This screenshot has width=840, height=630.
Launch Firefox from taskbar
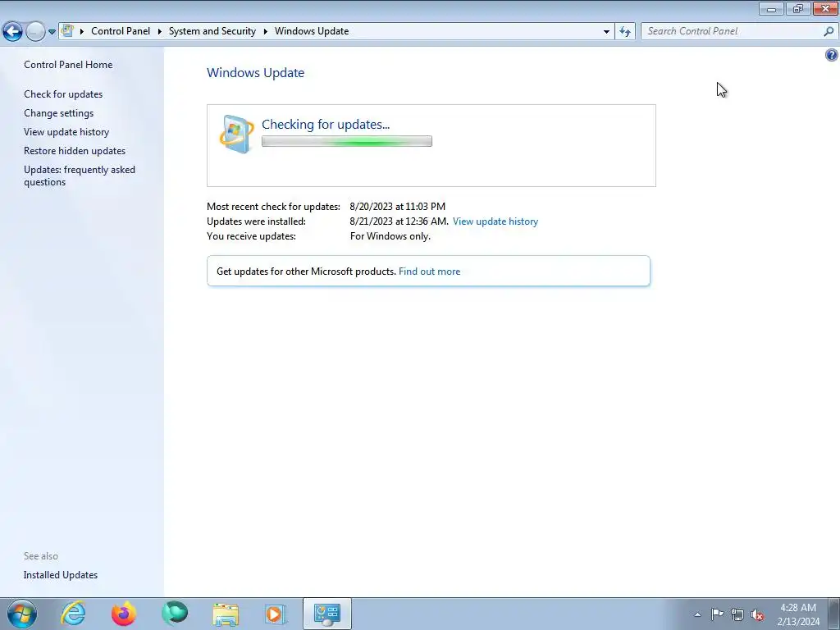(x=124, y=614)
